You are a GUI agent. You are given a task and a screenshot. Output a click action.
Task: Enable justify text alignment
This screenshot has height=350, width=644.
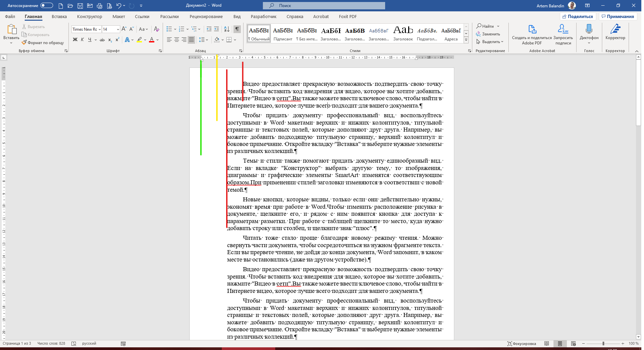pos(191,40)
